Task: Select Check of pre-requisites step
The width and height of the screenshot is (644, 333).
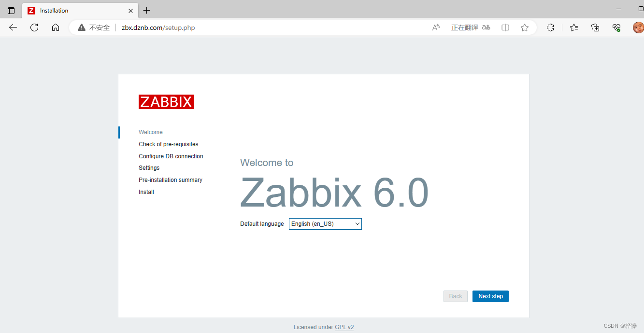Action: [169, 144]
